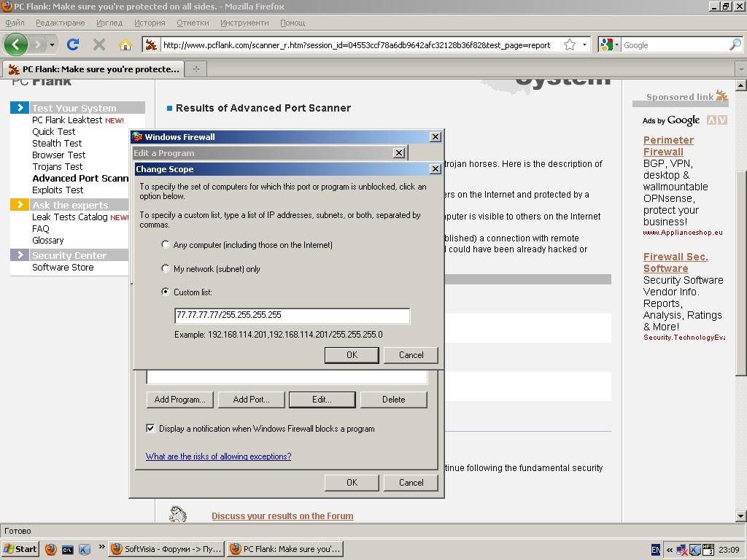Focus the Google search field
Screen dimensions: 747x560
click(675, 44)
